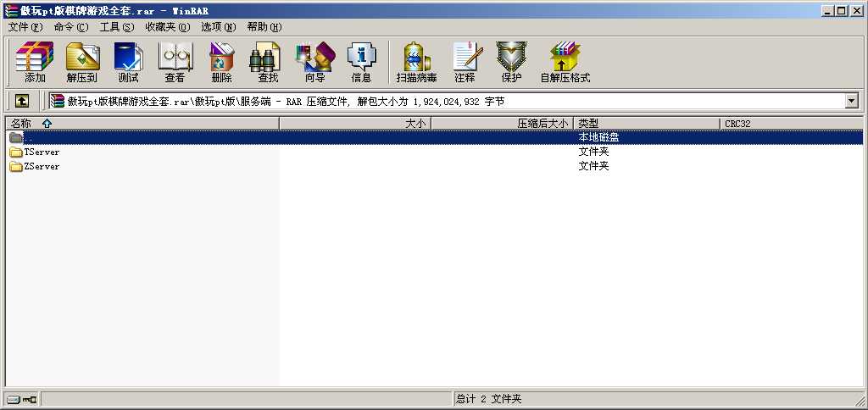Click the ZServer folder icon
This screenshot has width=868, height=410.
[x=16, y=166]
